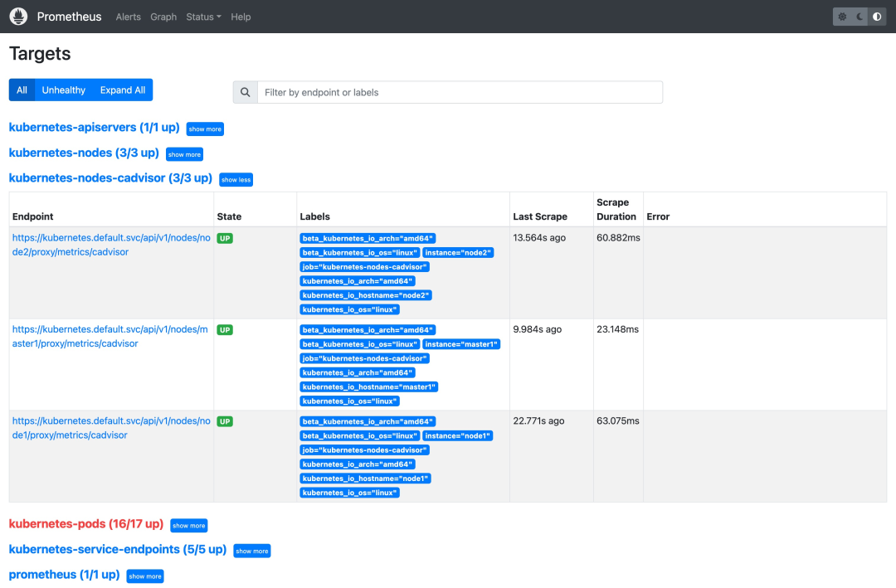
Task: Select the auto contrast theme icon
Action: [x=877, y=17]
